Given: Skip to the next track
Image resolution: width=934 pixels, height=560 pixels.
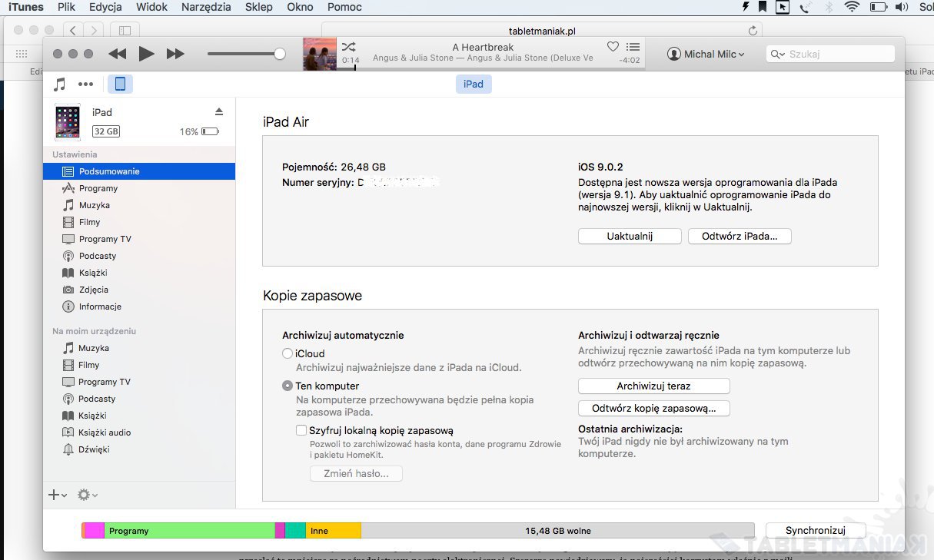Looking at the screenshot, I should [175, 54].
